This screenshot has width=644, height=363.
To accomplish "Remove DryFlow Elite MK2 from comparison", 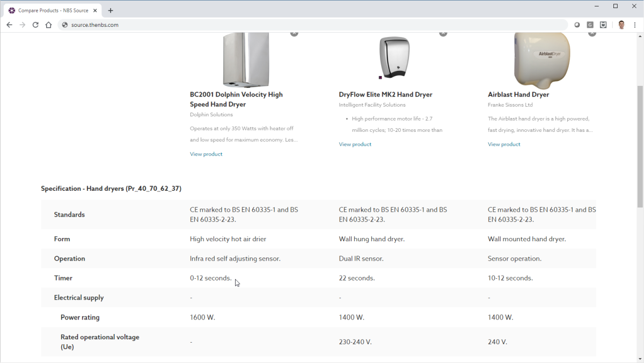I will [x=443, y=33].
